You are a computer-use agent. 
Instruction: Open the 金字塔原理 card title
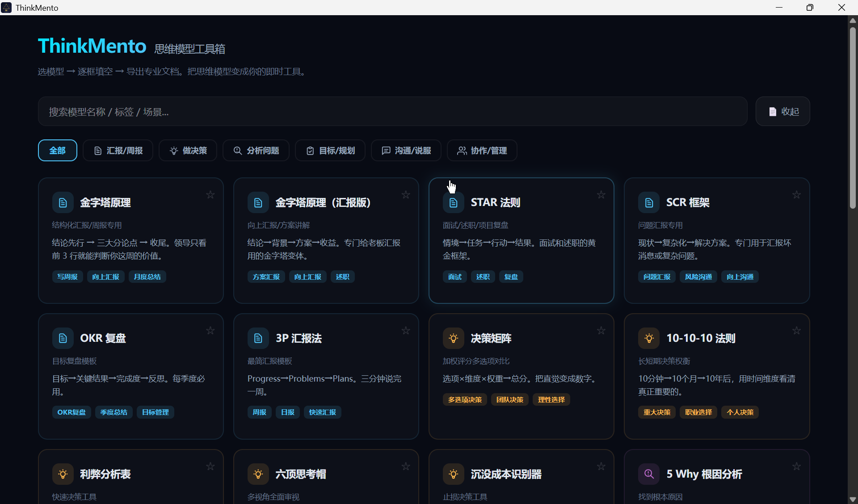pyautogui.click(x=105, y=203)
